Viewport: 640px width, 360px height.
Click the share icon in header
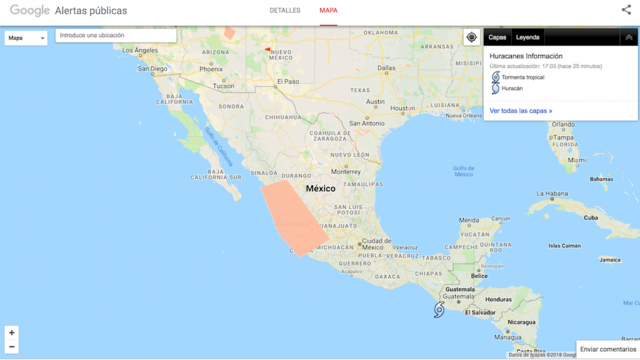point(626,10)
